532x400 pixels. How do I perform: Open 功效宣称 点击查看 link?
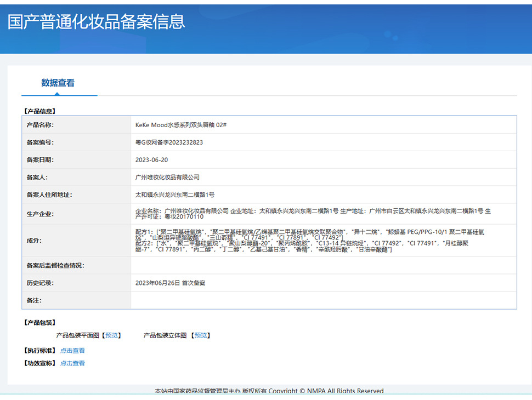[x=72, y=363]
